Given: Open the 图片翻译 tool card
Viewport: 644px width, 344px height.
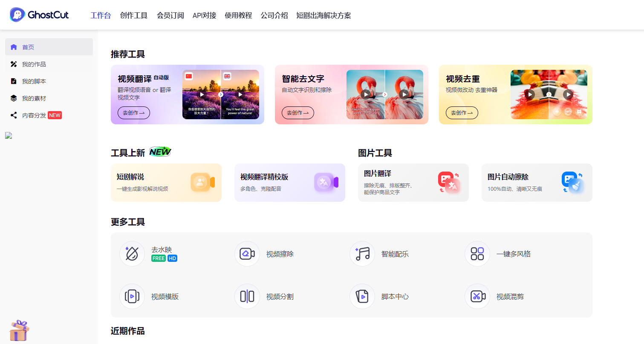Looking at the screenshot, I should (x=413, y=183).
